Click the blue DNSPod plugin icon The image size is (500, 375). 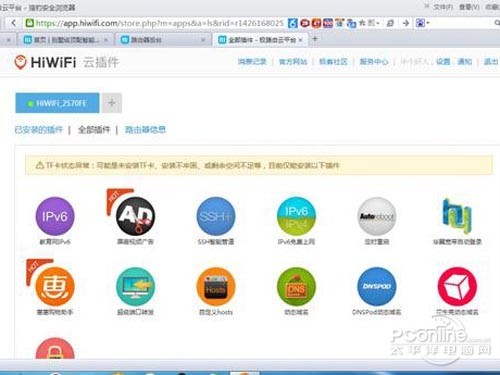point(376,287)
